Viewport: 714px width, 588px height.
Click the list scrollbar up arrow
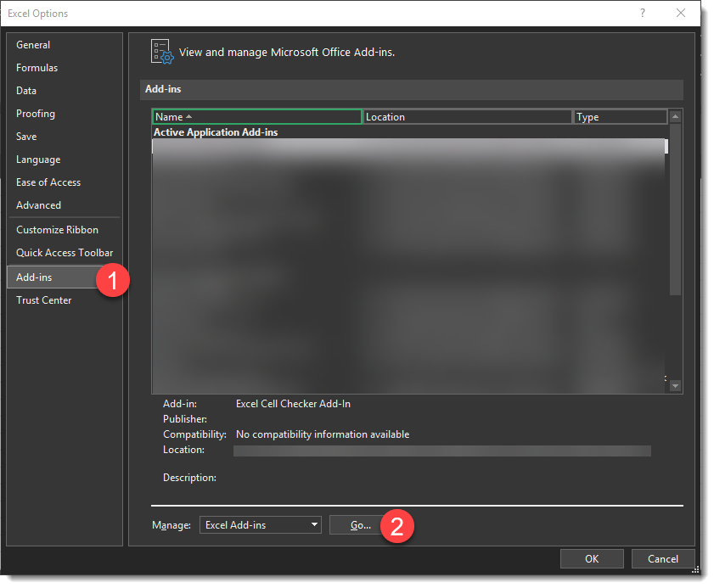pyautogui.click(x=675, y=116)
